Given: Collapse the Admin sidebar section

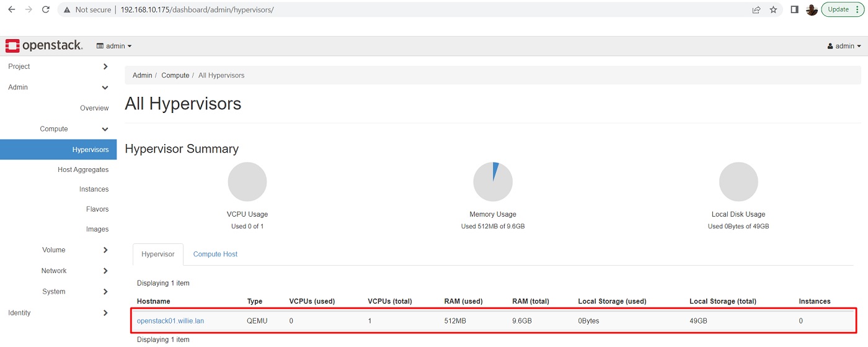Looking at the screenshot, I should [x=58, y=88].
